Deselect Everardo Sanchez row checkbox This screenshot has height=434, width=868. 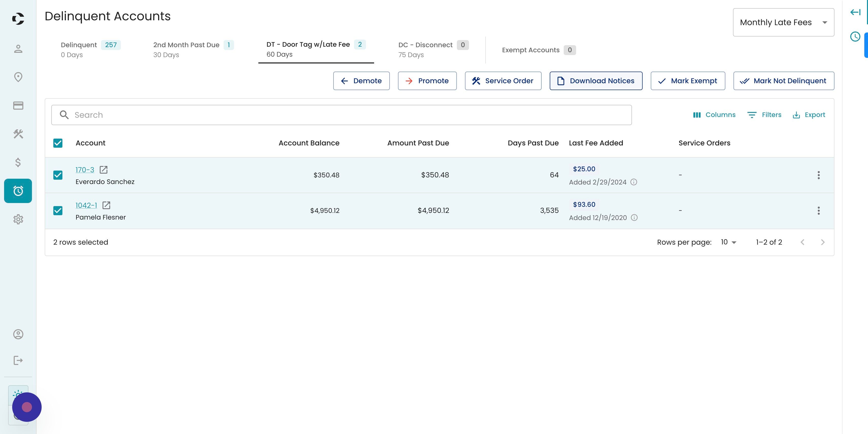pyautogui.click(x=58, y=175)
